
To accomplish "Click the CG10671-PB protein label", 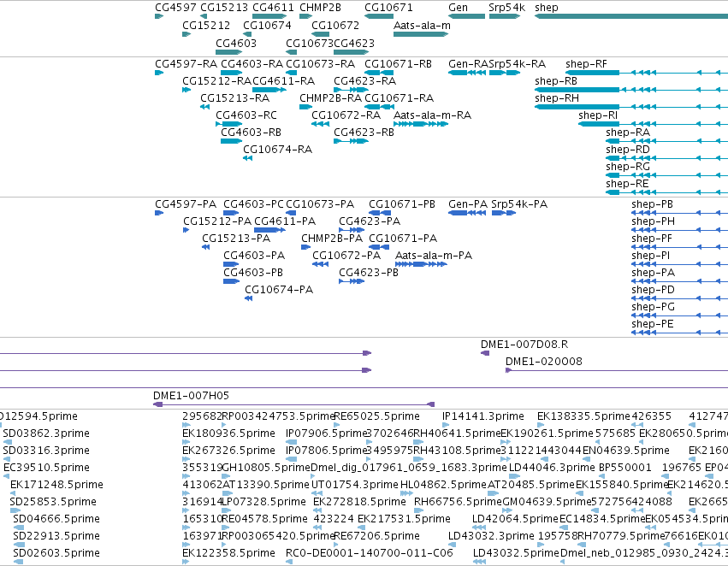I will tap(402, 204).
